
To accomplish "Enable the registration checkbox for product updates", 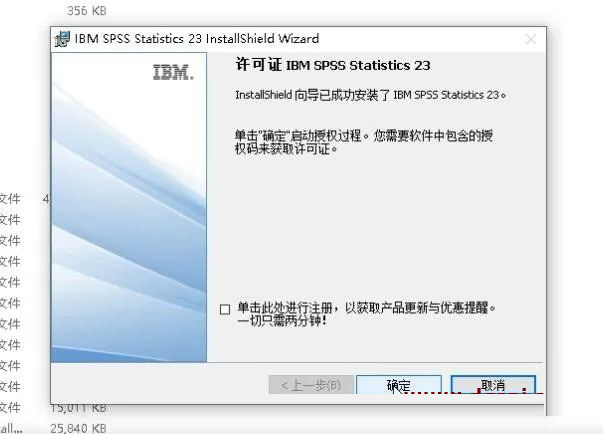I will tap(225, 309).
